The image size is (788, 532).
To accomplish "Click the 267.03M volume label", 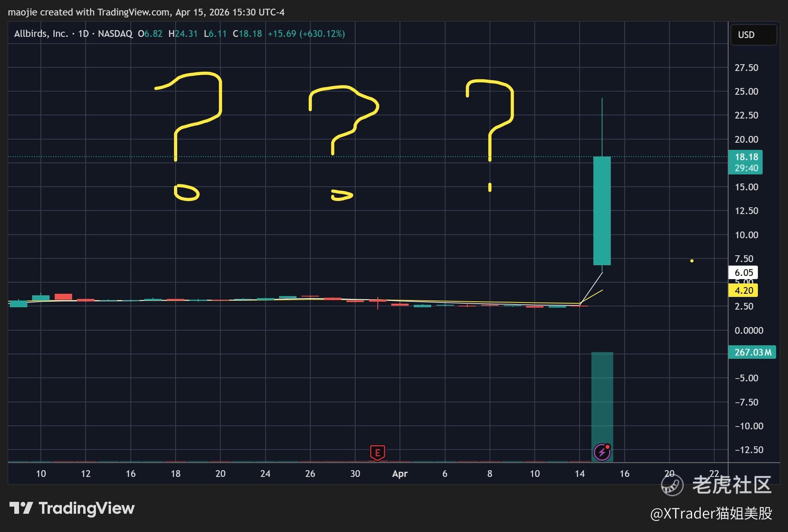I will click(752, 352).
